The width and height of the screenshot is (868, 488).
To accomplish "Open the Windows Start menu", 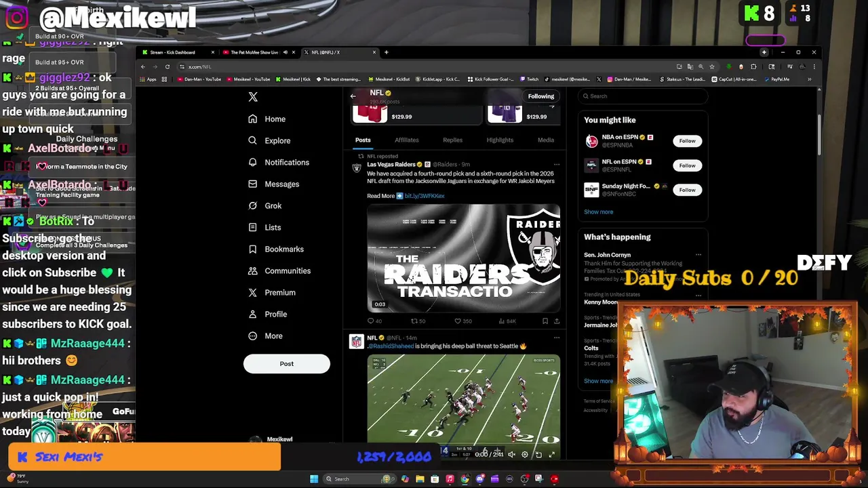I will coord(314,479).
